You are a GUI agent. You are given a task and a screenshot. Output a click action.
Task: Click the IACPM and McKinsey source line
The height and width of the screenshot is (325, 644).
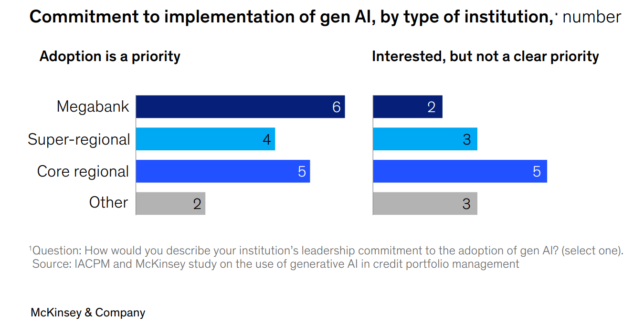(x=275, y=263)
